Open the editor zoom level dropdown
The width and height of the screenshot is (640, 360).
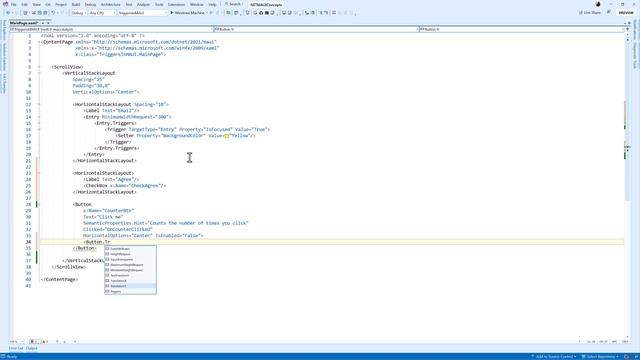point(16,342)
